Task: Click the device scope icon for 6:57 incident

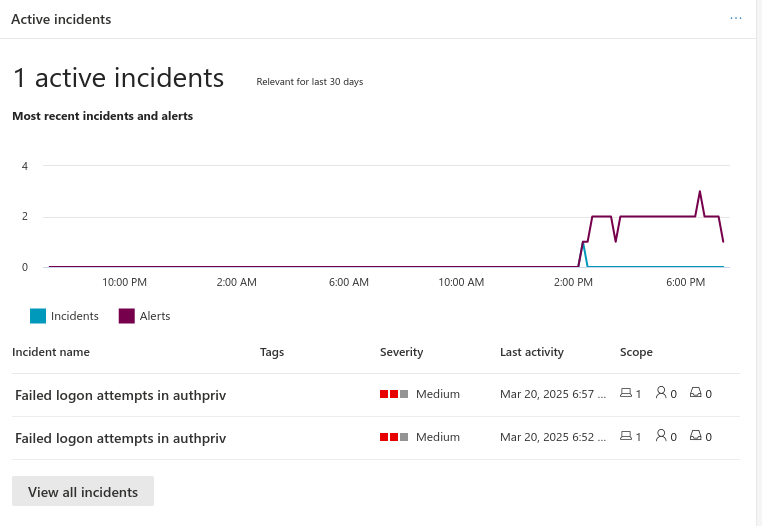Action: 626,394
